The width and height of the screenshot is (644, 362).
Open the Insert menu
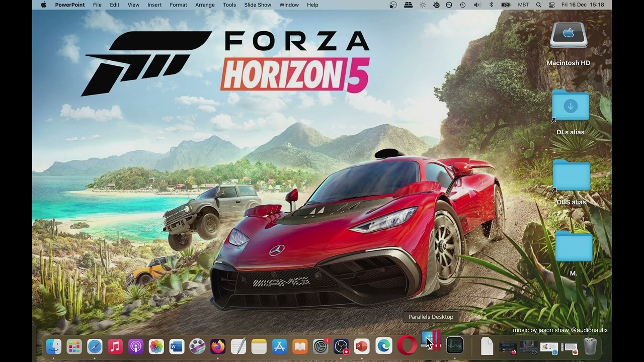(x=154, y=5)
